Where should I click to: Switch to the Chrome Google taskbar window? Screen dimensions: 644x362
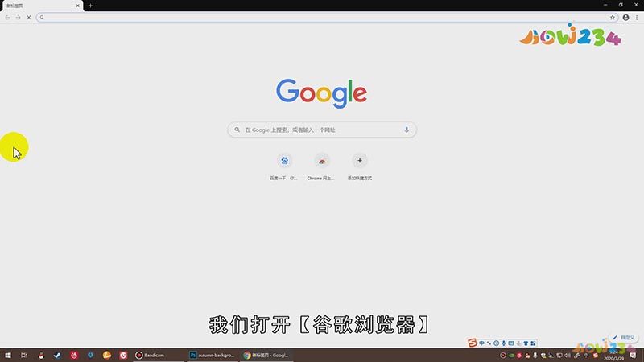tap(266, 355)
